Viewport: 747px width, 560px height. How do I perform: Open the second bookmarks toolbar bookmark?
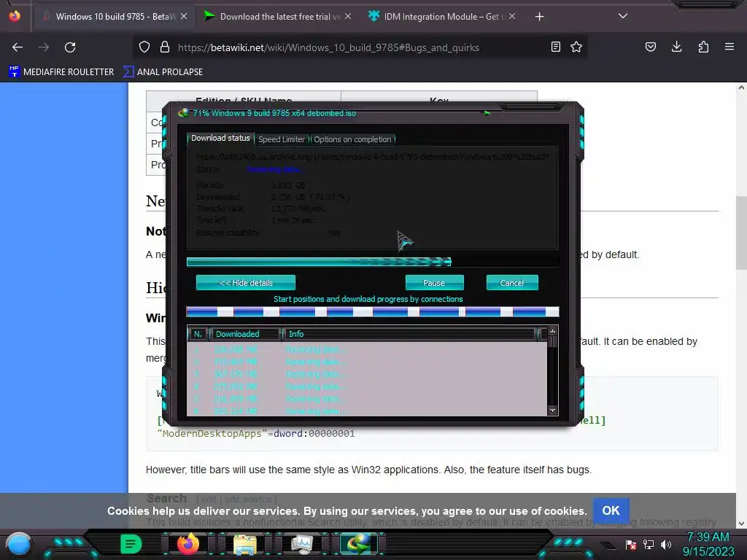(x=163, y=72)
